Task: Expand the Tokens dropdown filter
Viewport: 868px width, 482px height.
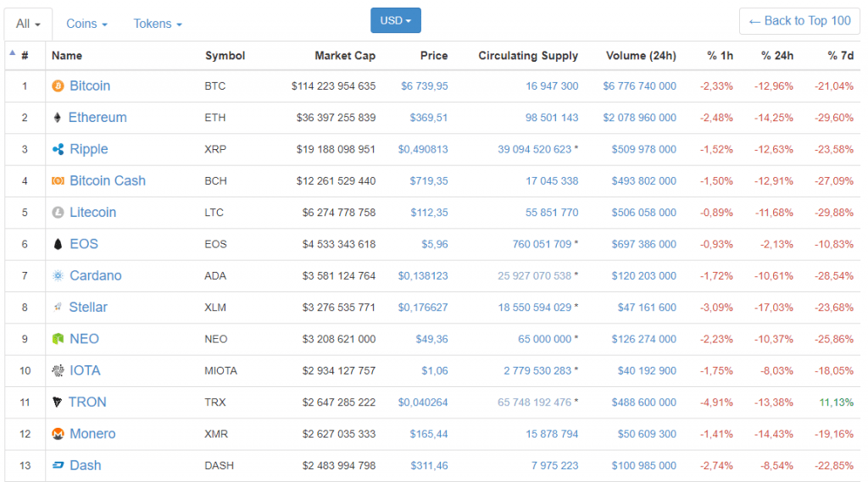Action: pos(157,24)
